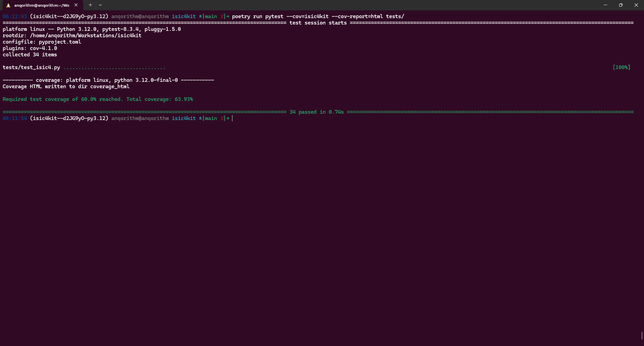Click the coverage_html directory name
The image size is (644, 346).
click(110, 86)
